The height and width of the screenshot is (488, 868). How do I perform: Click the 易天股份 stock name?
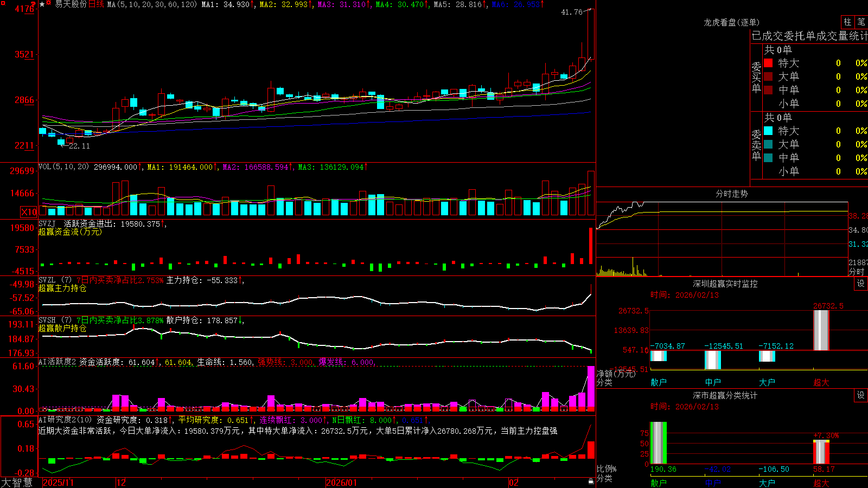pyautogui.click(x=71, y=4)
